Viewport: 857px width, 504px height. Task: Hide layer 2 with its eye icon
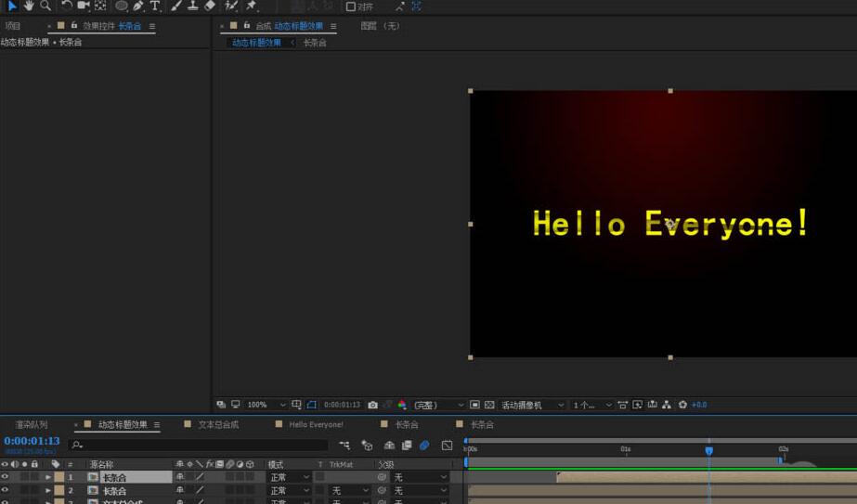(5, 490)
